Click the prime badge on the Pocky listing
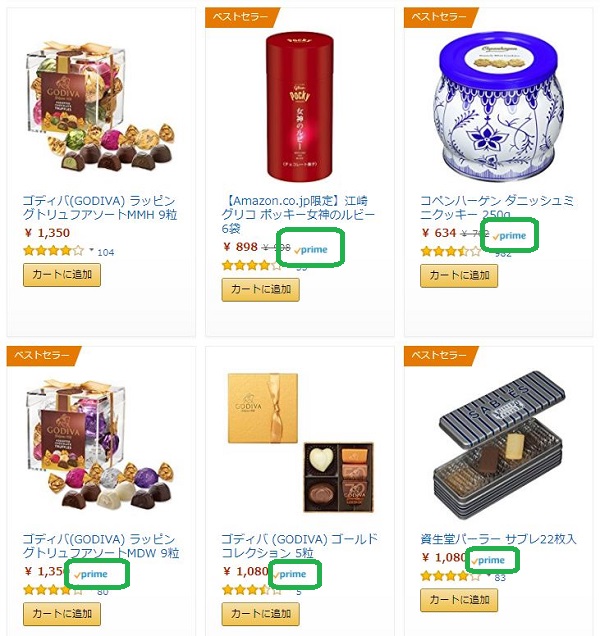This screenshot has height=636, width=600. [311, 250]
